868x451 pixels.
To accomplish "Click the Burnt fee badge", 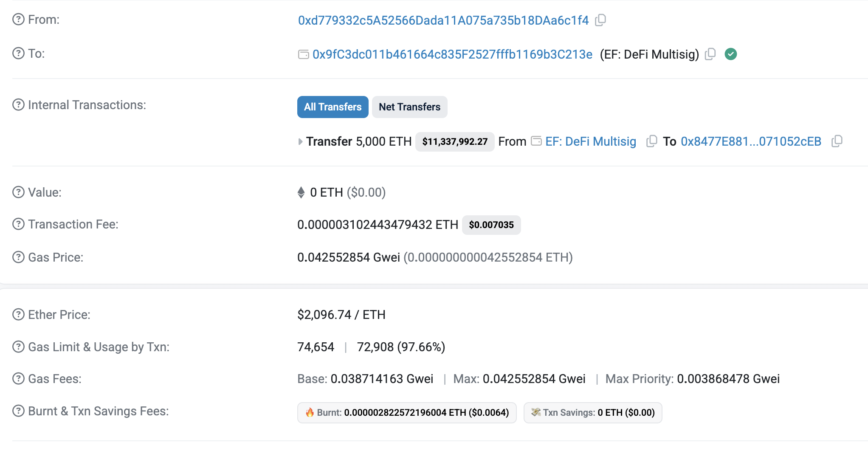I will [x=406, y=412].
